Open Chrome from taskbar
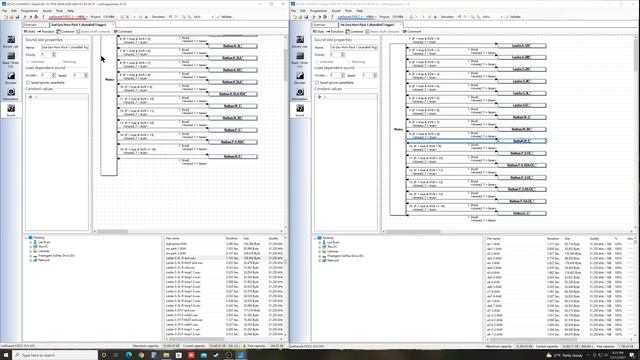This screenshot has width=640, height=360. tap(141, 355)
